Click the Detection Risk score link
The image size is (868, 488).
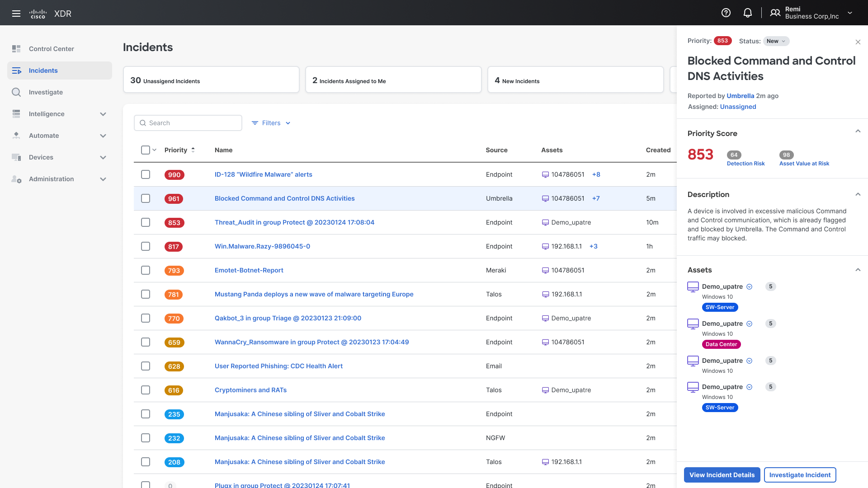745,164
